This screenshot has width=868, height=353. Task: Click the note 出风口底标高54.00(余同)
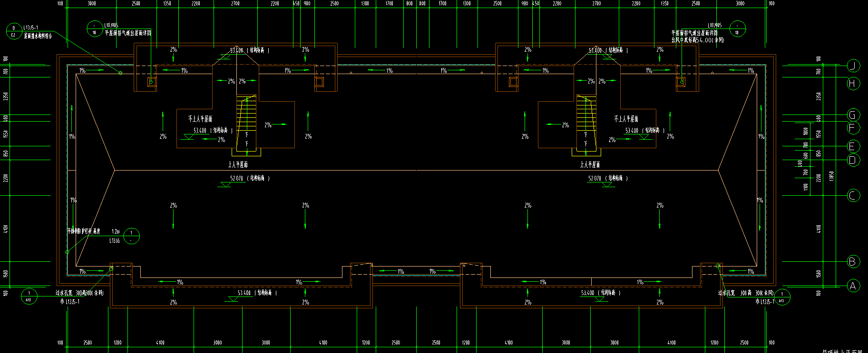click(698, 40)
